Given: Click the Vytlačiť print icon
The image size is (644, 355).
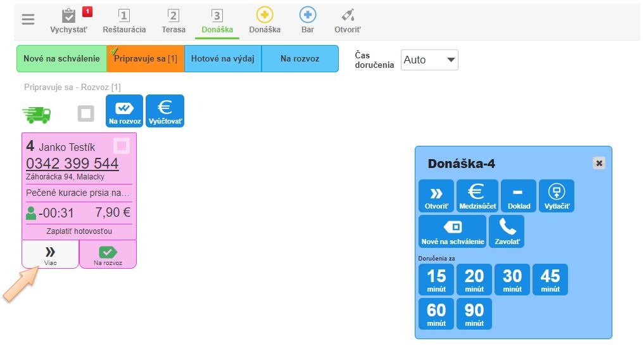Looking at the screenshot, I should (x=556, y=196).
